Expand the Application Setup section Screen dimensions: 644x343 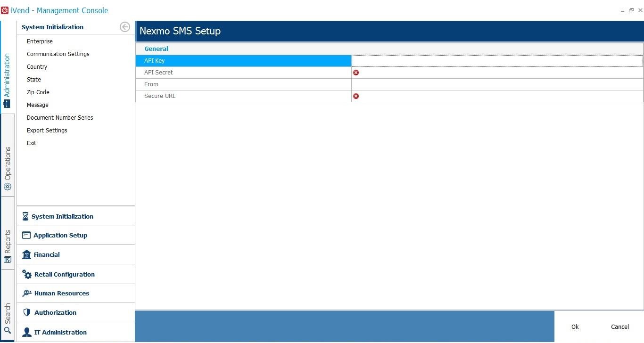tap(76, 235)
